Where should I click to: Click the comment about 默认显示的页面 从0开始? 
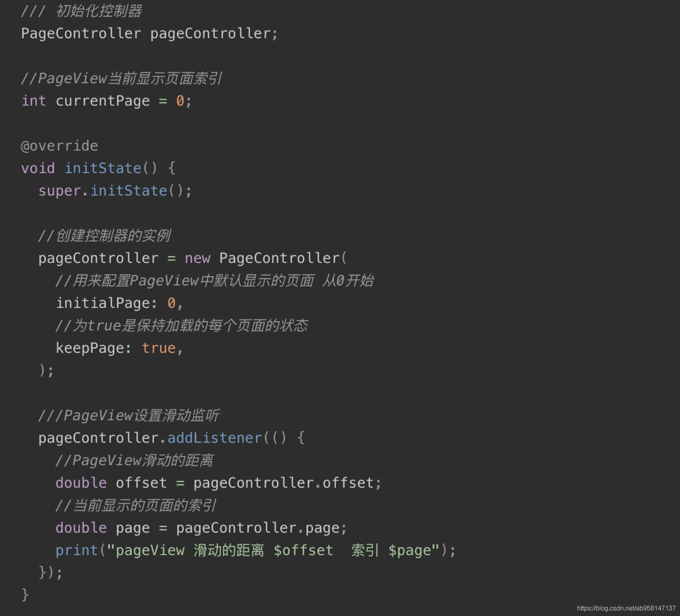[215, 280]
